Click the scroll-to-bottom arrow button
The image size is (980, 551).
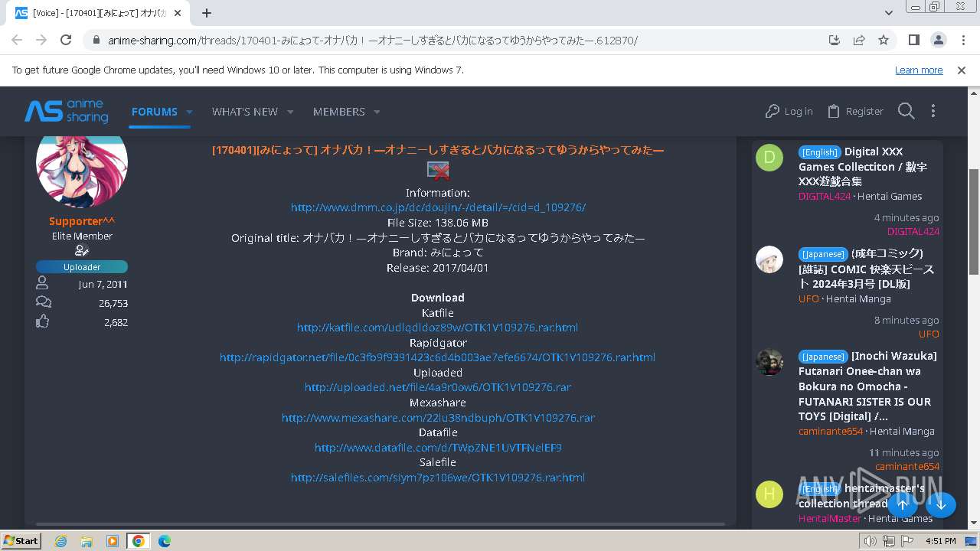[941, 504]
